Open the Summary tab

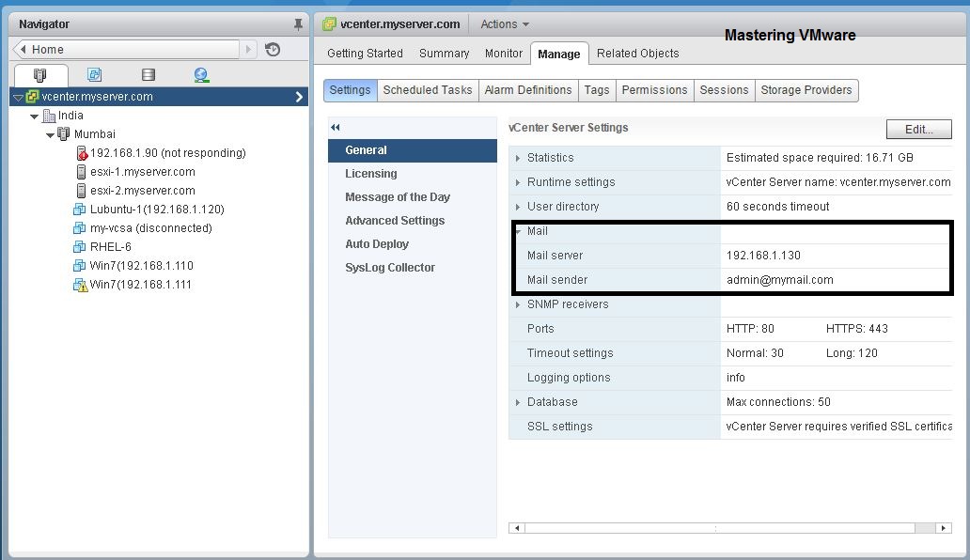click(445, 54)
